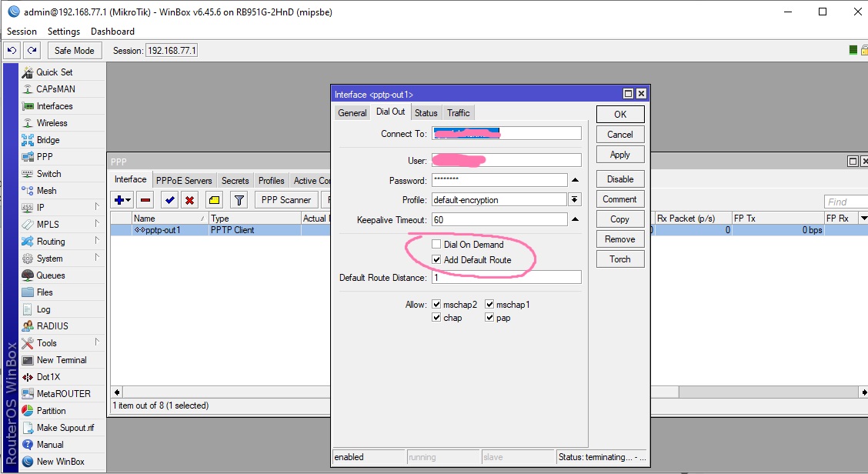The width and height of the screenshot is (868, 474).
Task: Open the Wireless section
Action: tap(52, 123)
